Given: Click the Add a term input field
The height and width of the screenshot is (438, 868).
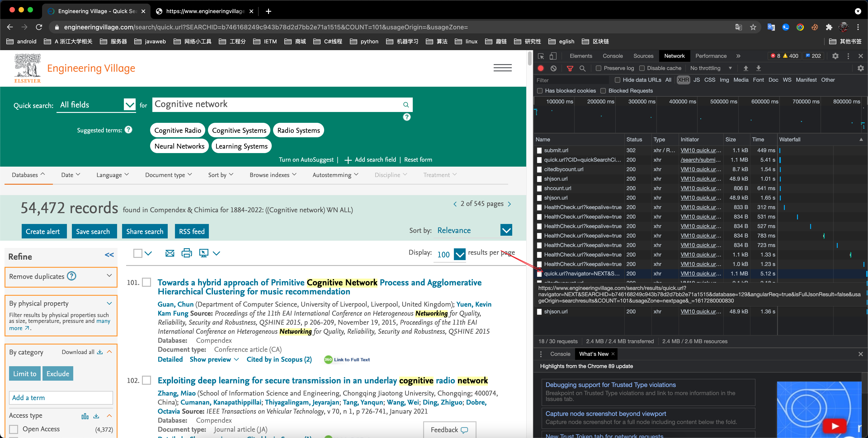Looking at the screenshot, I should (61, 398).
